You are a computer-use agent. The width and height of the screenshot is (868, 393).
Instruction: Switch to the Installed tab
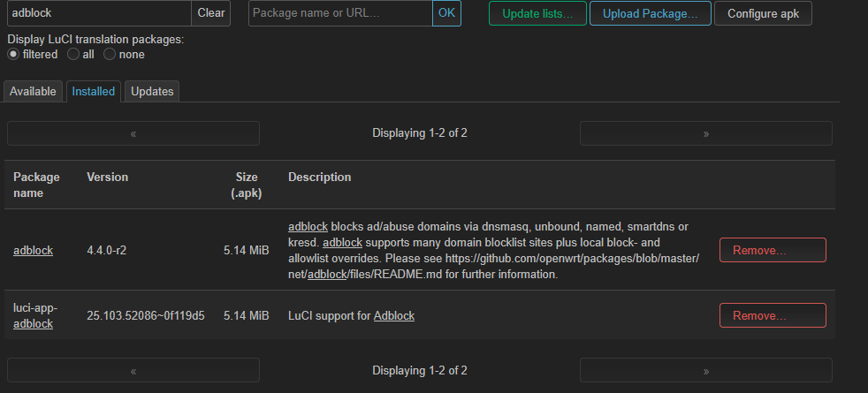click(94, 91)
